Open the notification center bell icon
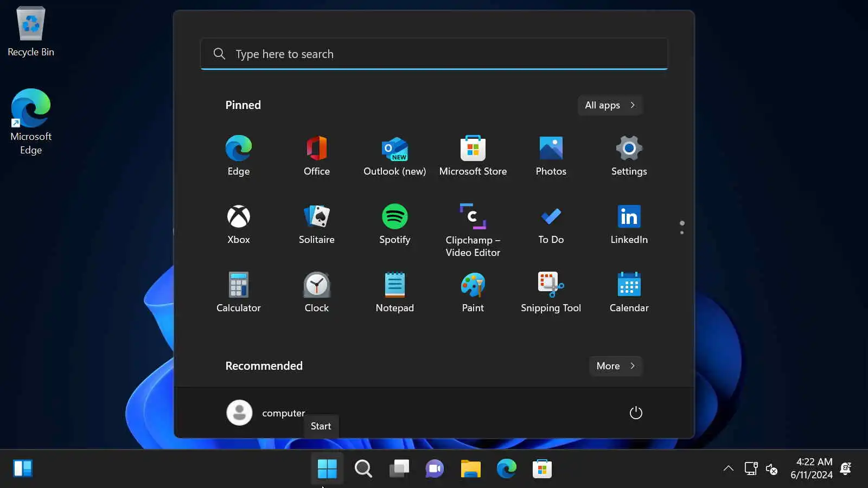This screenshot has height=488, width=868. point(846,468)
